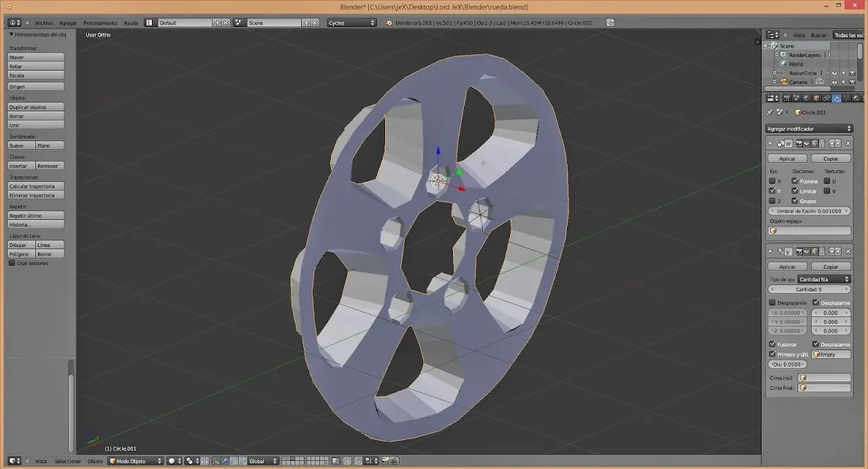Viewport: 868px width, 469px height.
Task: Move the Mirror modifier up in stack
Action: [832, 143]
